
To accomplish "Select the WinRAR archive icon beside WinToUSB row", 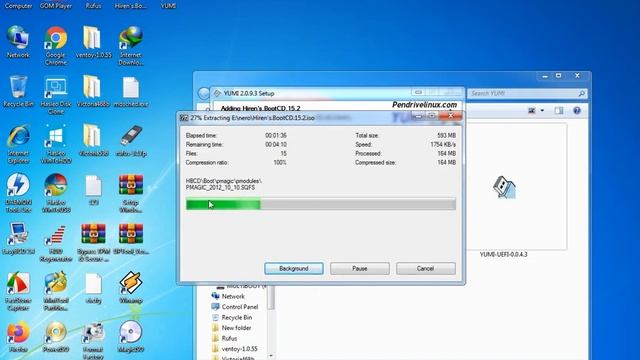I will pos(131,193).
